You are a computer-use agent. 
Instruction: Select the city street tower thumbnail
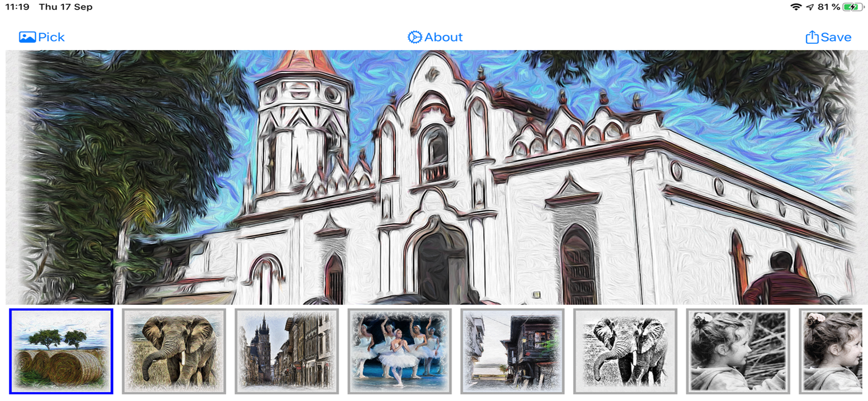click(x=287, y=351)
